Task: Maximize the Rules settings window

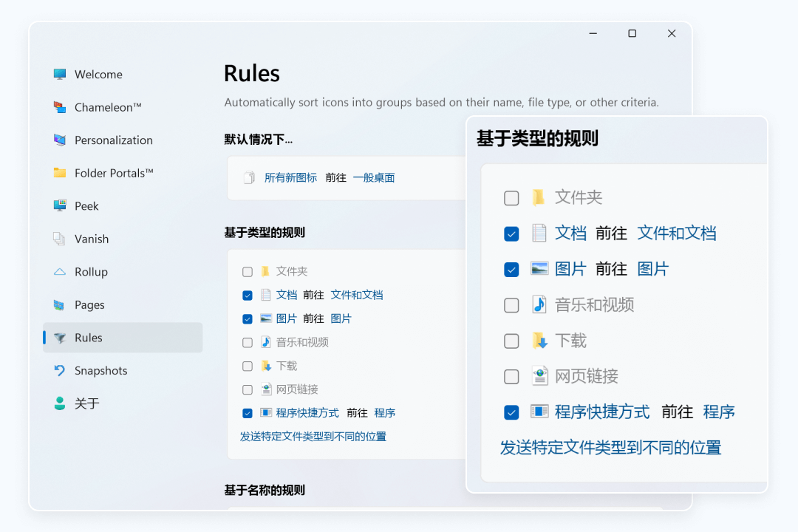Action: 632,33
